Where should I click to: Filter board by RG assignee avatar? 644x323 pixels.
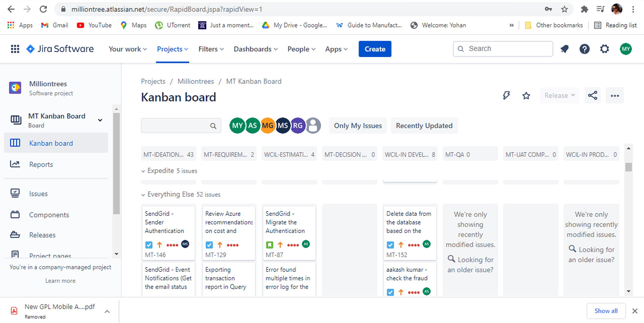(x=298, y=126)
